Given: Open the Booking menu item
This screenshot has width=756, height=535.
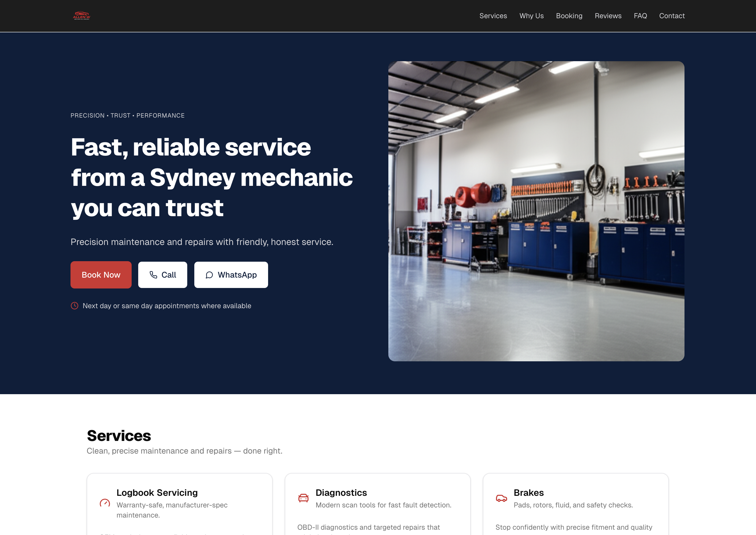Looking at the screenshot, I should click(569, 16).
